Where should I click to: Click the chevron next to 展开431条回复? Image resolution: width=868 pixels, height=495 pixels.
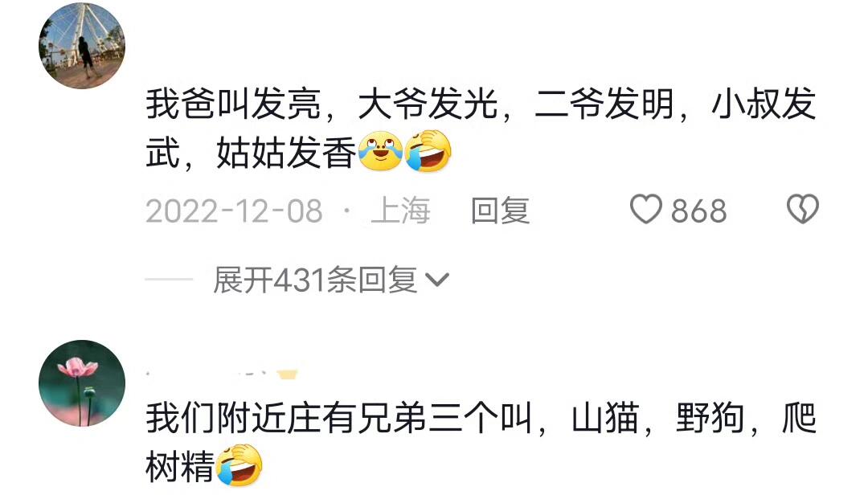437,280
